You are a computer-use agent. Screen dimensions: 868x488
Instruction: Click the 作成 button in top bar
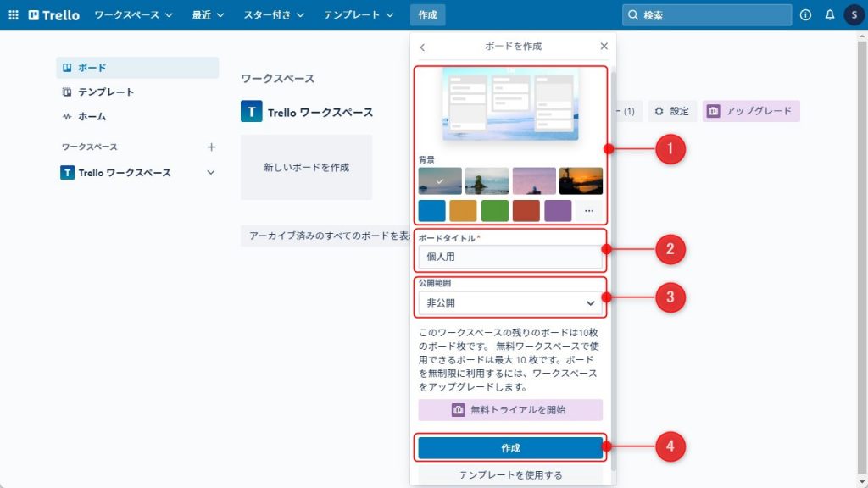[427, 15]
